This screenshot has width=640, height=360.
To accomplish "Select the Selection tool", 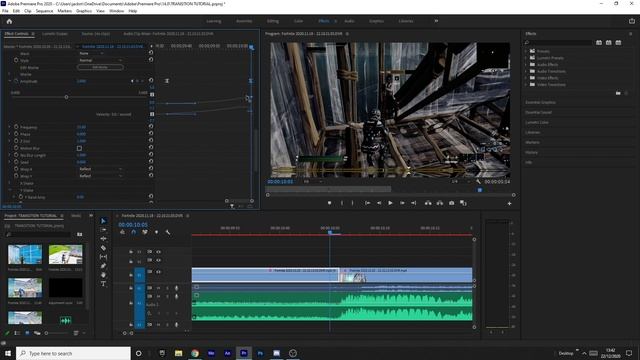I will (103, 221).
